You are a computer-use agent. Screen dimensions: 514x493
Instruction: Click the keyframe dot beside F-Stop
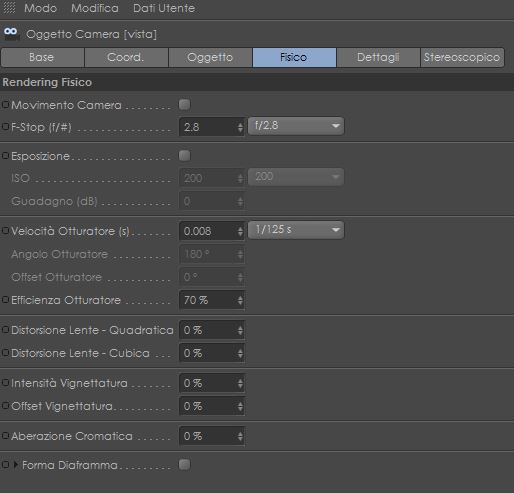[x=5, y=126]
